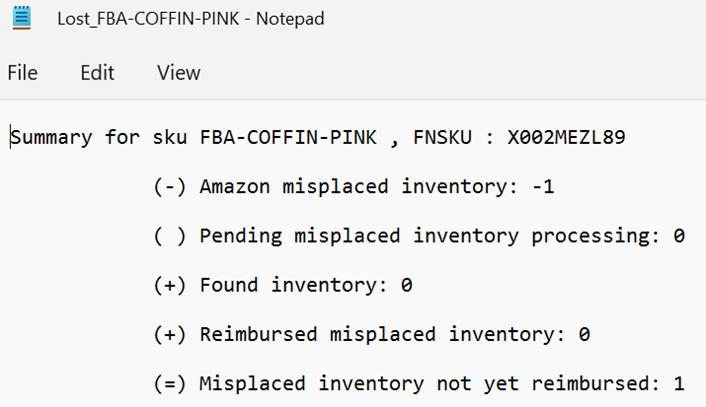Open the File menu
The image size is (706, 407).
pos(23,72)
